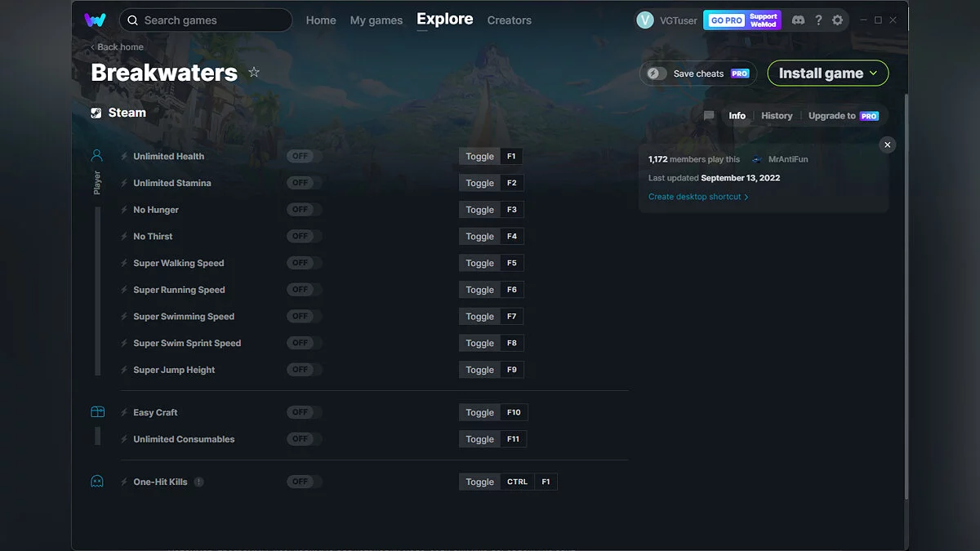Click the Steam platform icon

point(97,113)
